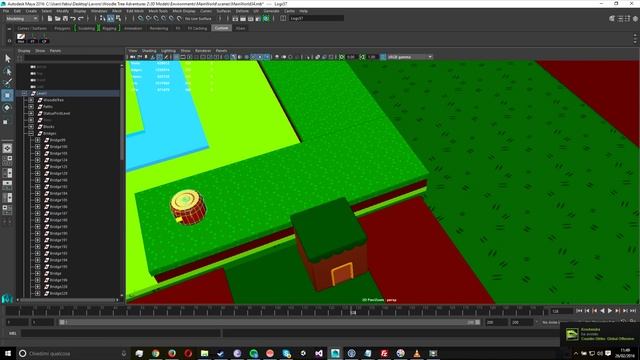
Task: Select the Move tool in the toolbox
Action: coord(7,95)
